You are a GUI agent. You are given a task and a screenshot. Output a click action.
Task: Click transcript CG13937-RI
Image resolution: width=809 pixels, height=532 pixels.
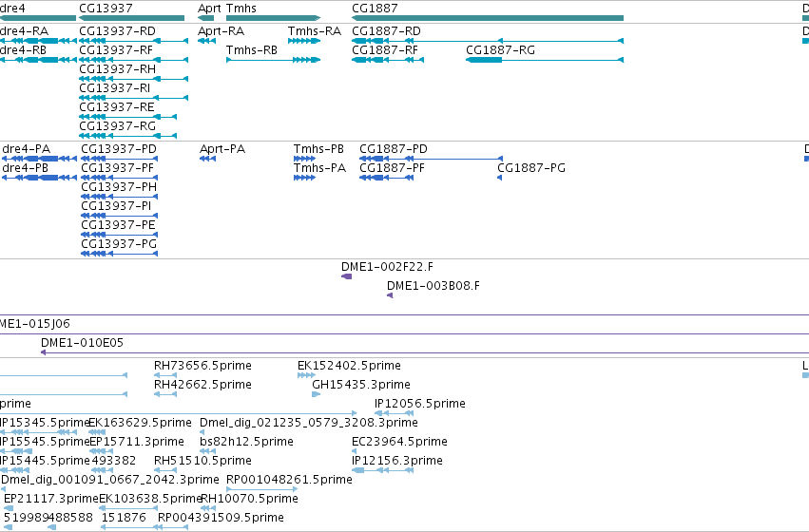(x=134, y=98)
